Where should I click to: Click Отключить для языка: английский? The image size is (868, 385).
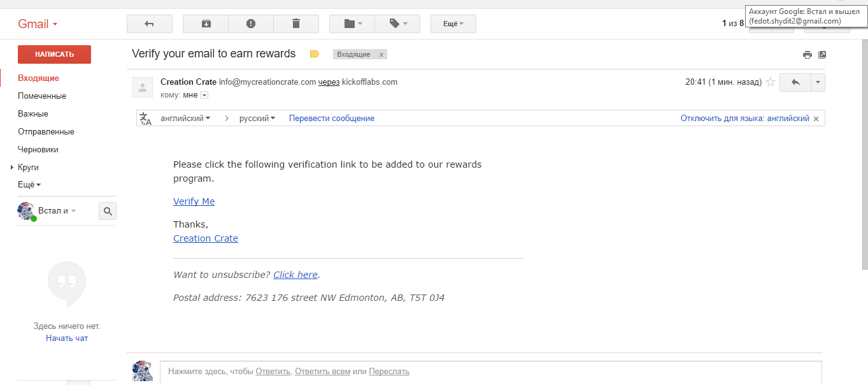(745, 119)
